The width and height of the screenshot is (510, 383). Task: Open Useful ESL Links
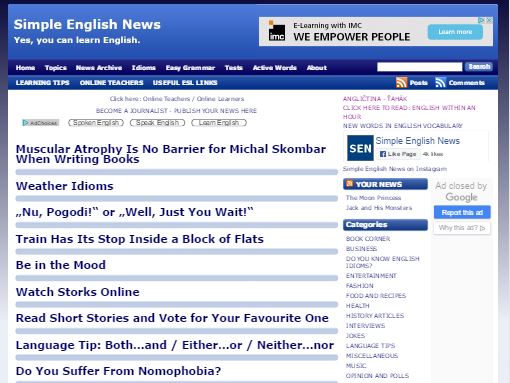(x=185, y=83)
